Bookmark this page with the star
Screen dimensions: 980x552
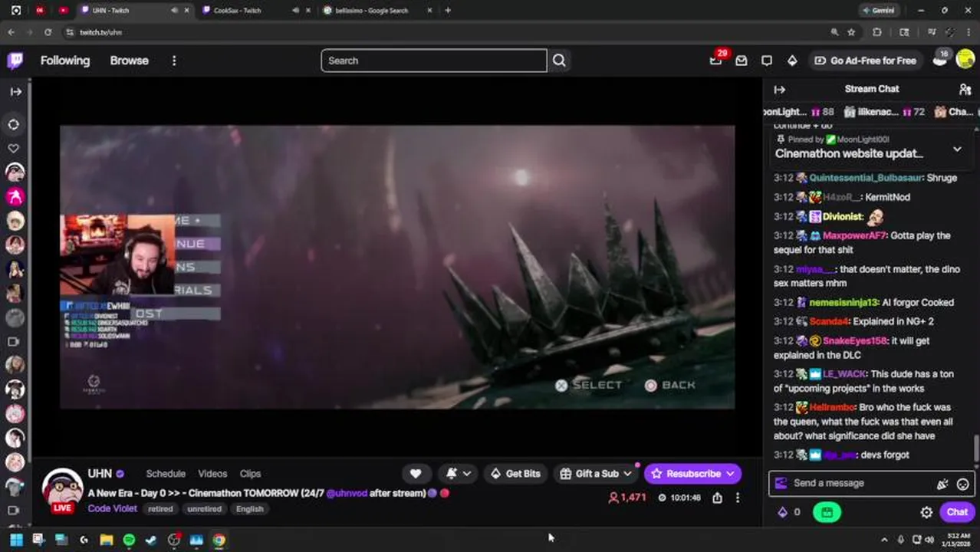tap(851, 32)
